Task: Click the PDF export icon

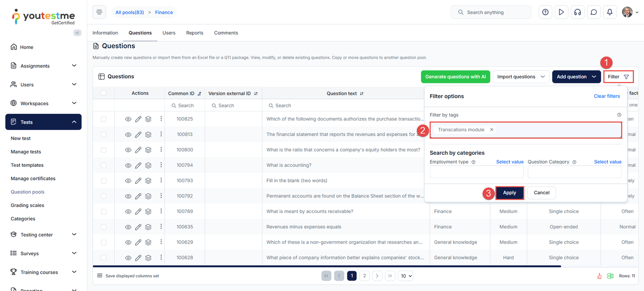Action: (599, 276)
